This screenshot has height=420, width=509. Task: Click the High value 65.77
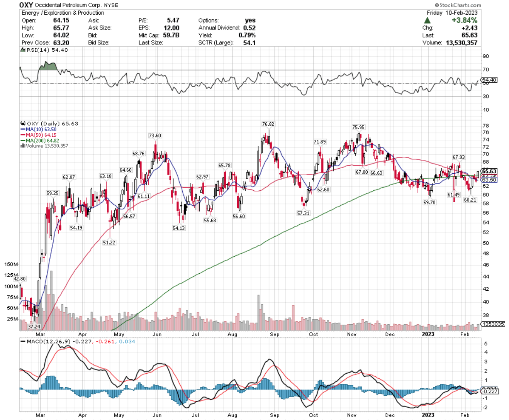pos(61,28)
